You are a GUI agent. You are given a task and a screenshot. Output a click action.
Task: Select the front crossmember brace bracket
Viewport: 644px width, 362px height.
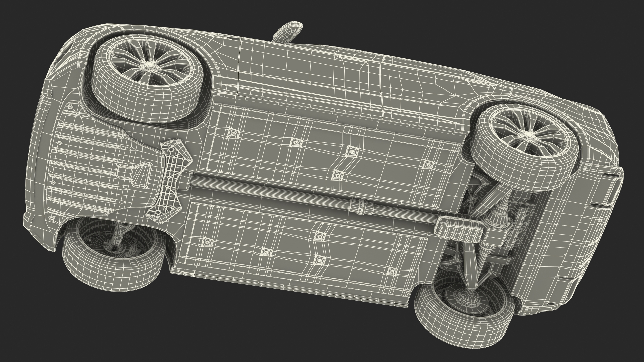pos(169,181)
